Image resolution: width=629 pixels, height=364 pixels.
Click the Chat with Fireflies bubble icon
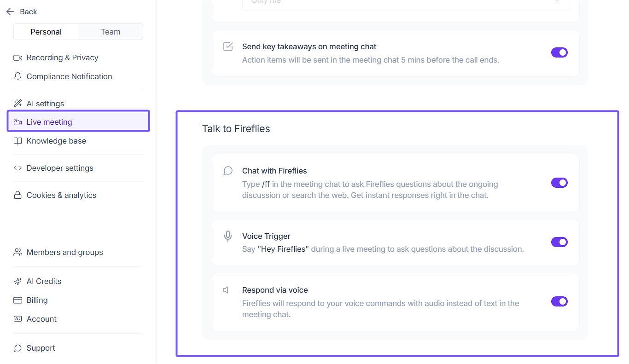point(228,171)
